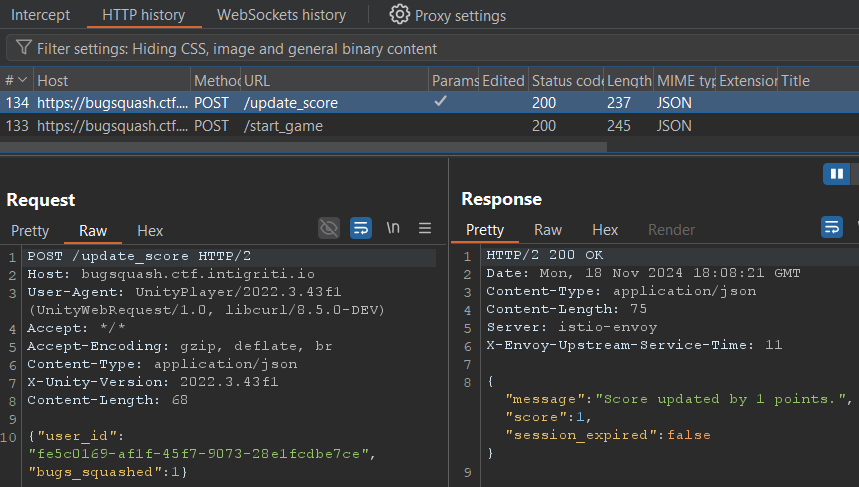Toggle the crossed-out eye icon in Request panel
Image resolution: width=859 pixels, height=487 pixels.
pyautogui.click(x=329, y=229)
